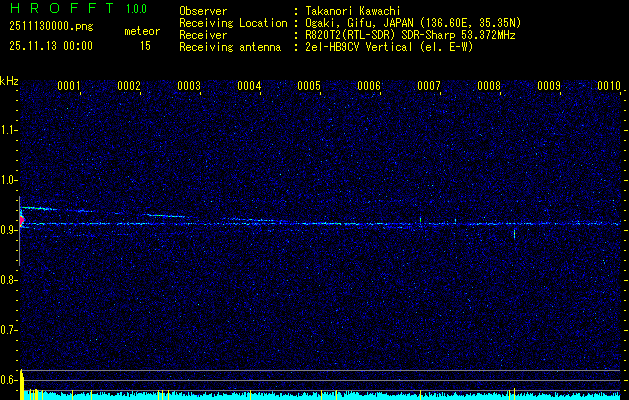Click the red meteor echo at spectrogram start

pos(21,219)
